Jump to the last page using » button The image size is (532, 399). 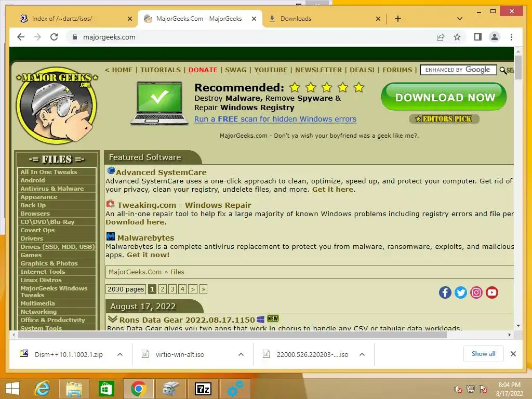[203, 289]
